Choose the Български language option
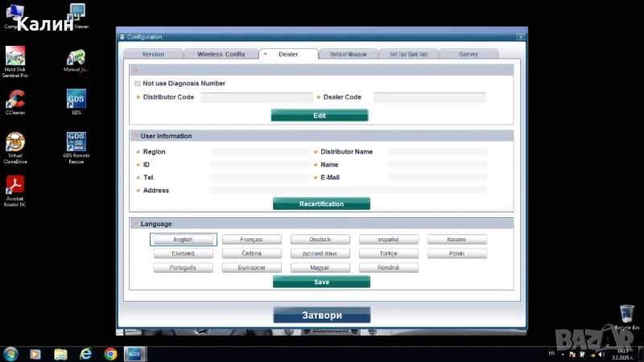 pyautogui.click(x=253, y=267)
